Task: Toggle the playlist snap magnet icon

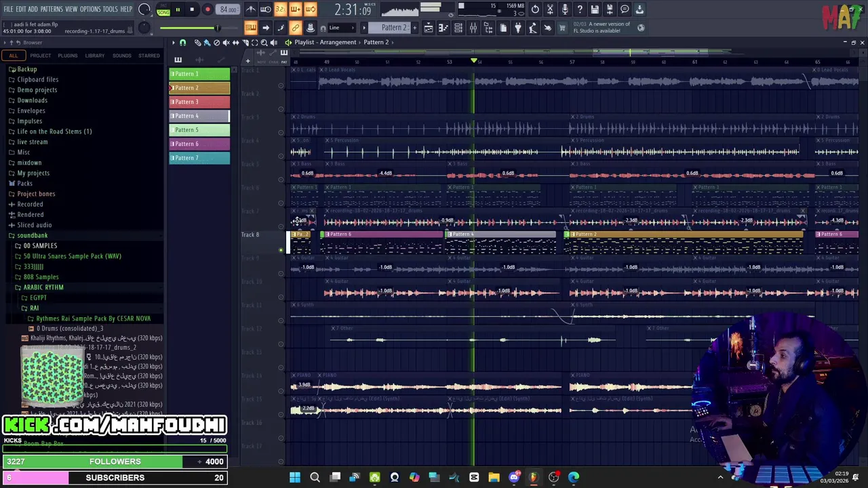Action: [182, 42]
